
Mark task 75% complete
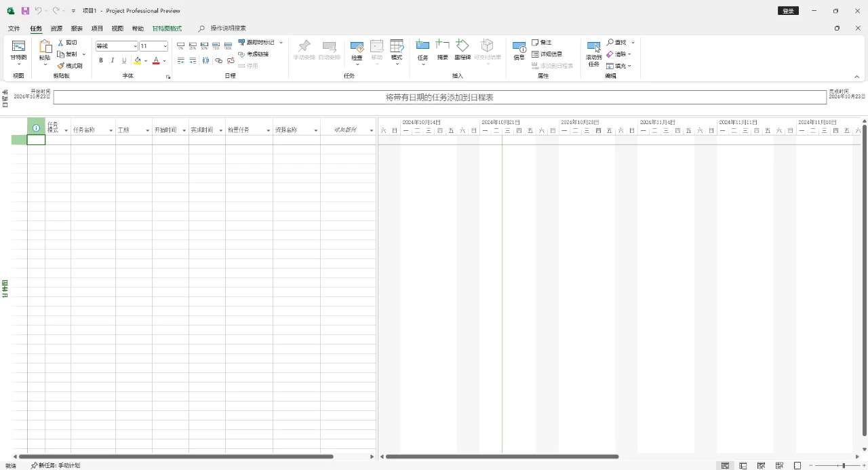[x=216, y=46]
